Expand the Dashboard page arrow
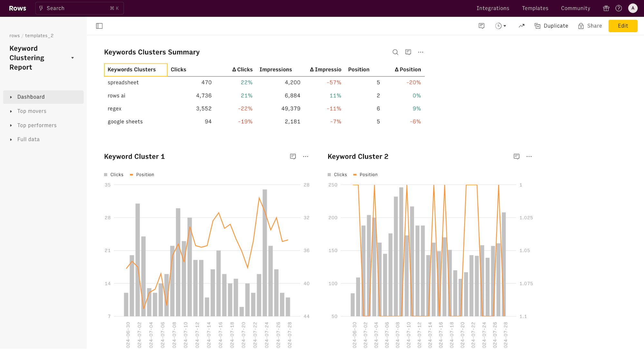 (11, 97)
